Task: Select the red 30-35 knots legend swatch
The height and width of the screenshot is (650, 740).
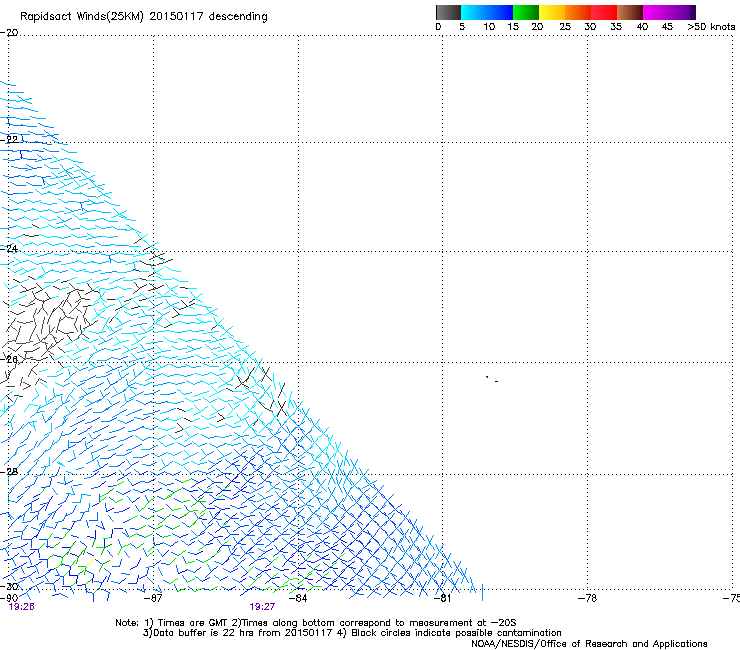Action: pyautogui.click(x=604, y=12)
